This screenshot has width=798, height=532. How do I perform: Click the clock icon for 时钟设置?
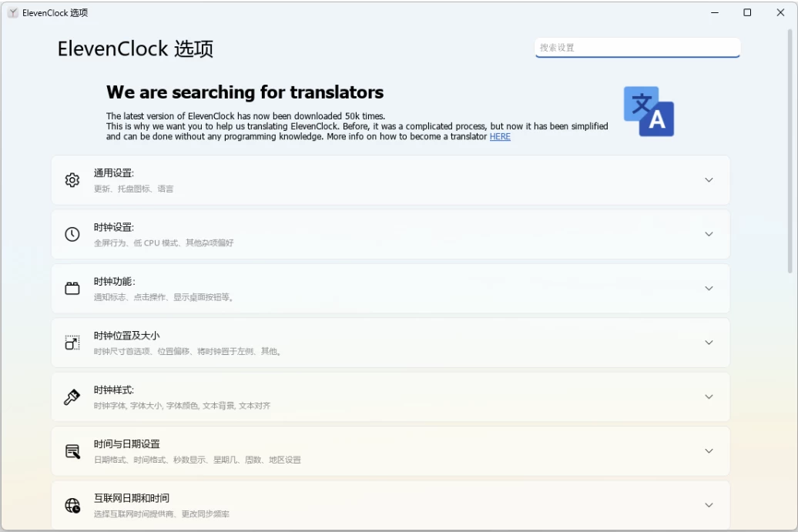coord(72,234)
